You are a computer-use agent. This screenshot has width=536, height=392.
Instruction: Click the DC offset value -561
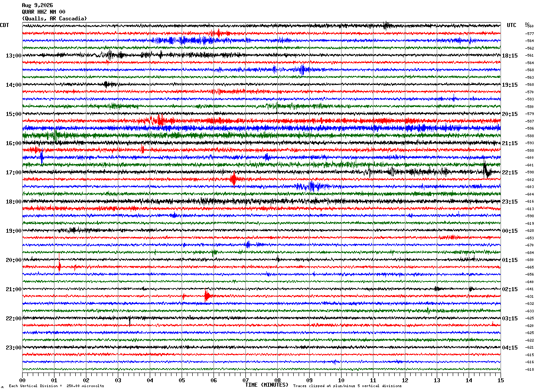[529, 56]
